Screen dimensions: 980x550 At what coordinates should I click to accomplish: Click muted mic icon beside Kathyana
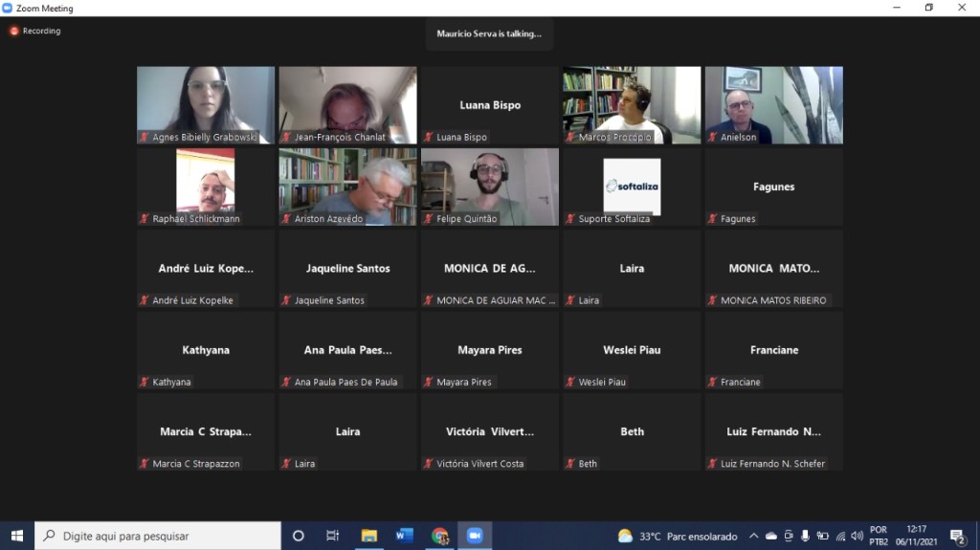coord(145,383)
